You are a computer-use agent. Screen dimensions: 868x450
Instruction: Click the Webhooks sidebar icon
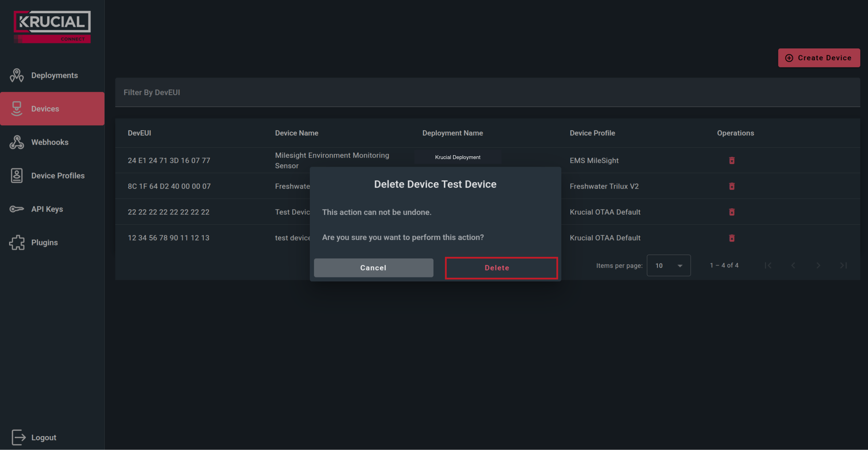pos(16,142)
